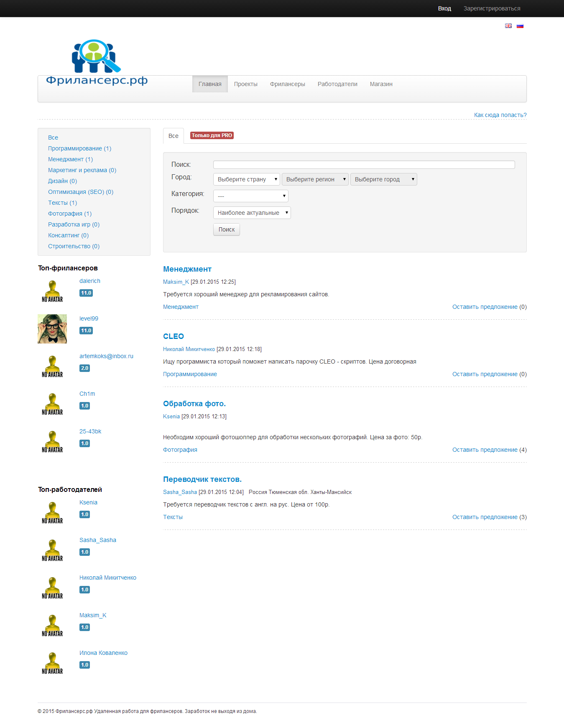Expand the Выберите регион region dropdown
Screen dimensions: 564x728
(x=315, y=179)
